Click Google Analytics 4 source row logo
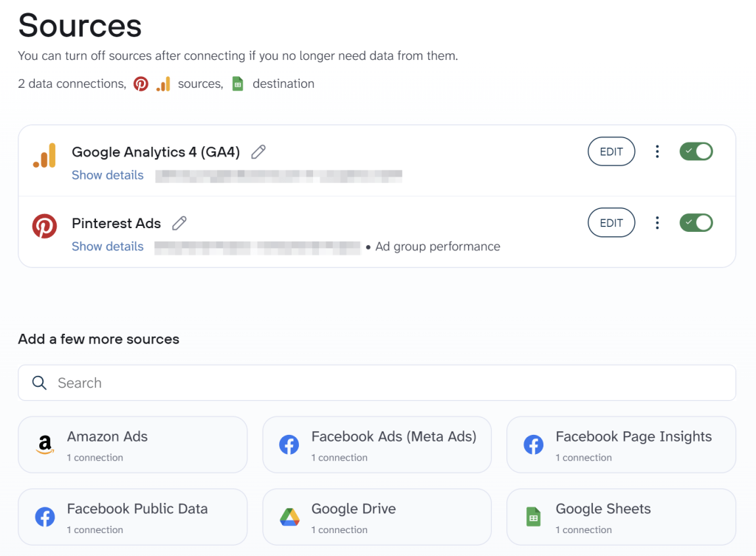756x556 pixels. pos(44,155)
